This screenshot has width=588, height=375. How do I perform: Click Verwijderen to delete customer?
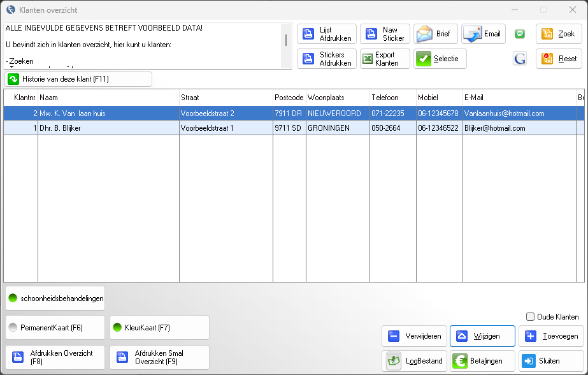tap(414, 336)
